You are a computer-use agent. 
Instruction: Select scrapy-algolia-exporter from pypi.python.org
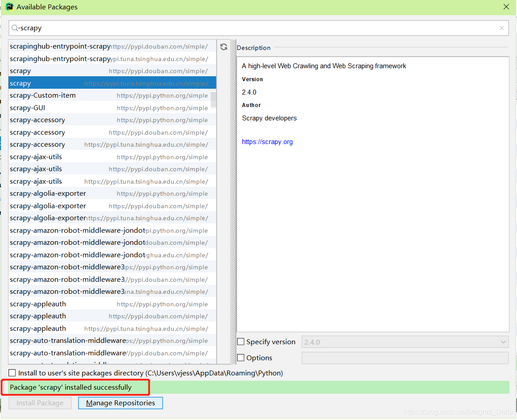(112, 194)
